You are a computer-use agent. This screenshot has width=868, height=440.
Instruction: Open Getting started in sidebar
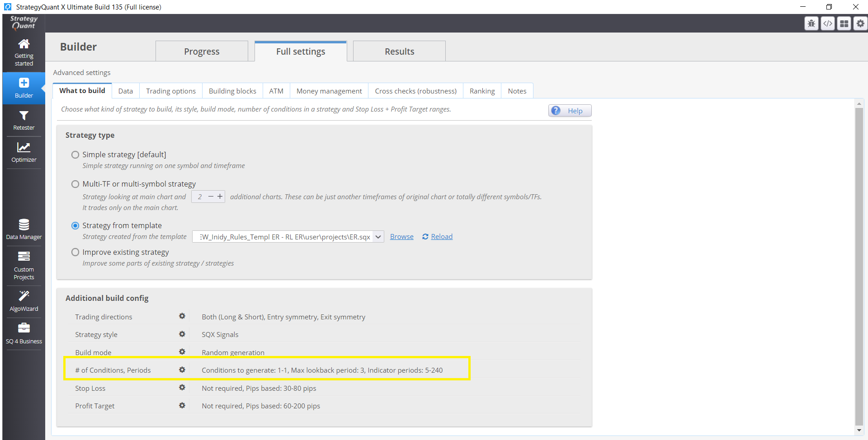pos(24,52)
